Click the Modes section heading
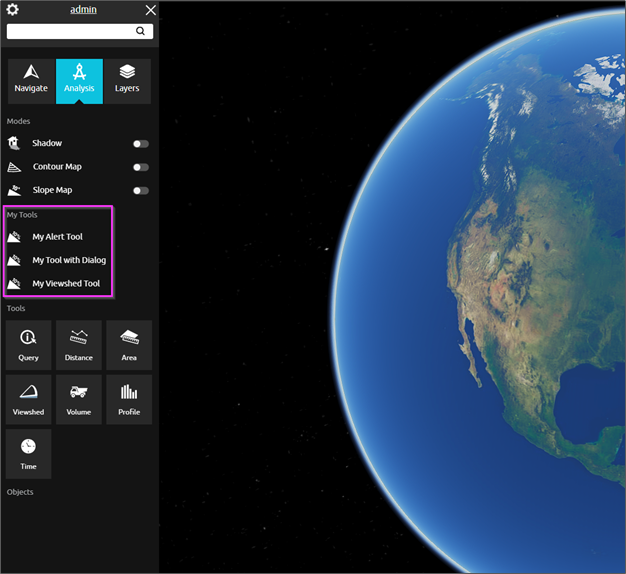 [18, 121]
